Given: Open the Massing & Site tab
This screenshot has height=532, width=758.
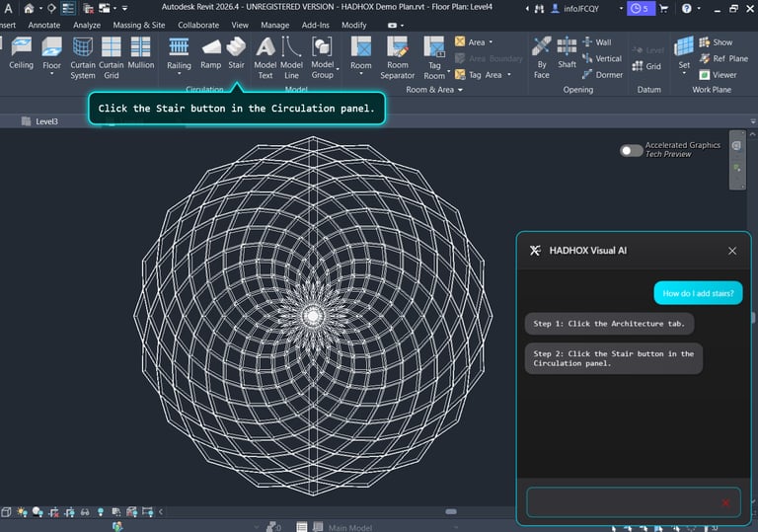Looking at the screenshot, I should click(139, 25).
